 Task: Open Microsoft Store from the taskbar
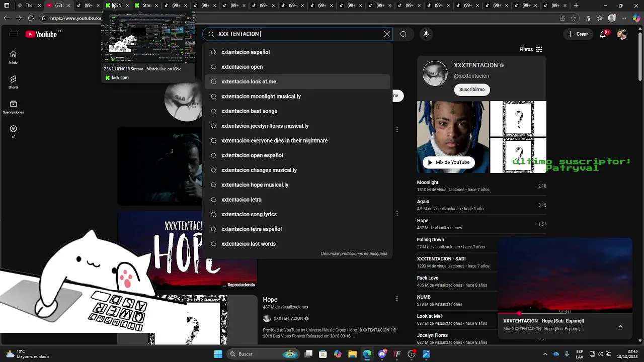tap(323, 354)
